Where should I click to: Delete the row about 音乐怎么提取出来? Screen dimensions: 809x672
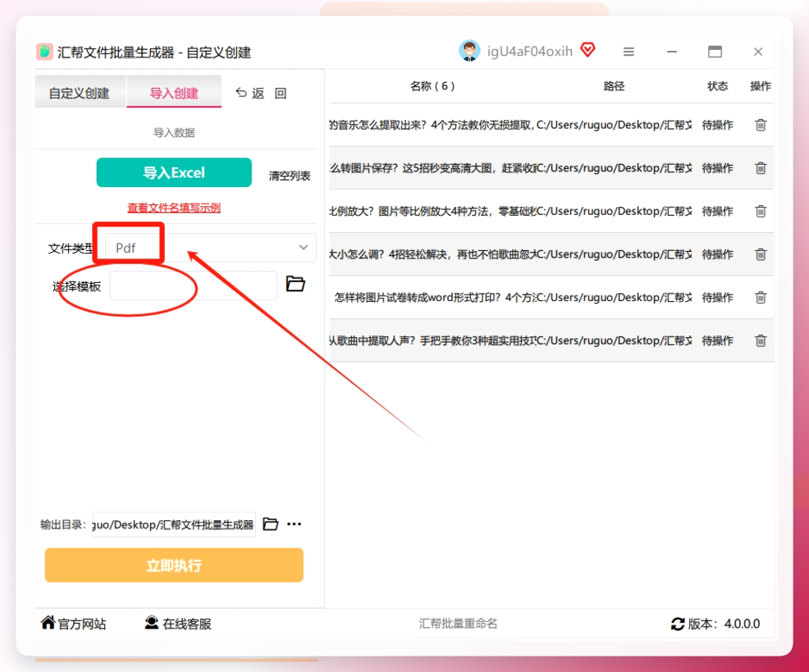pyautogui.click(x=761, y=125)
